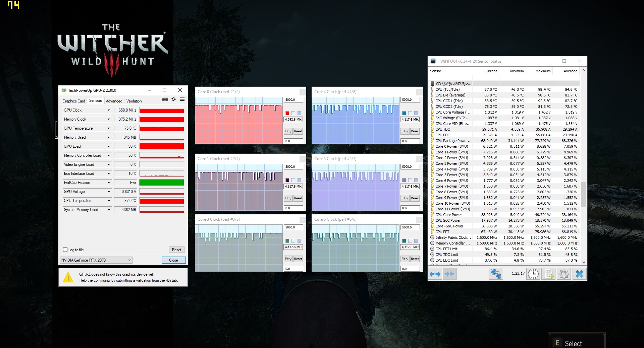The image size is (644, 348).
Task: Click teal line color swatch on Core 6 graph
Action: (404, 241)
